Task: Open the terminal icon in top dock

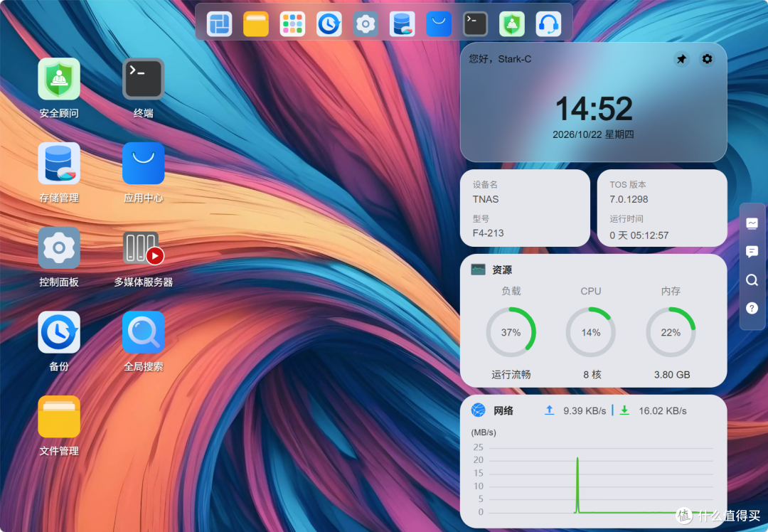Action: click(475, 23)
